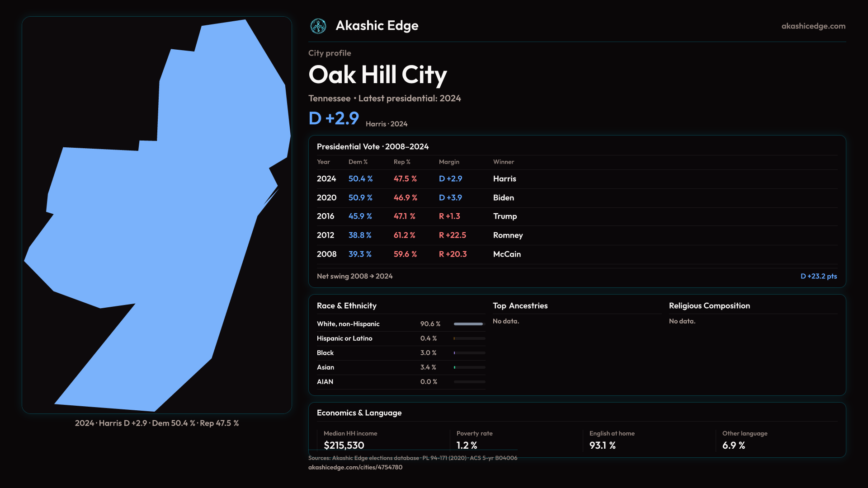
Task: Click the Religious Composition heading
Action: click(709, 306)
